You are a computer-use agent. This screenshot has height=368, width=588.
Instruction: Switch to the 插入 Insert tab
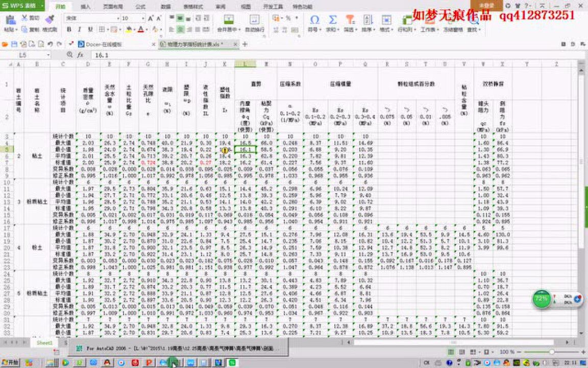(86, 6)
